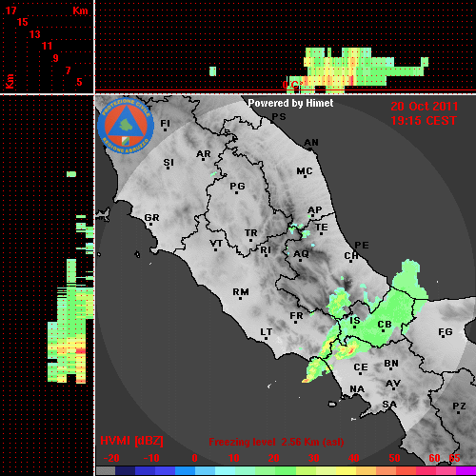
Task: Click the 50 value on the dBZ scale
Action: tap(394, 458)
